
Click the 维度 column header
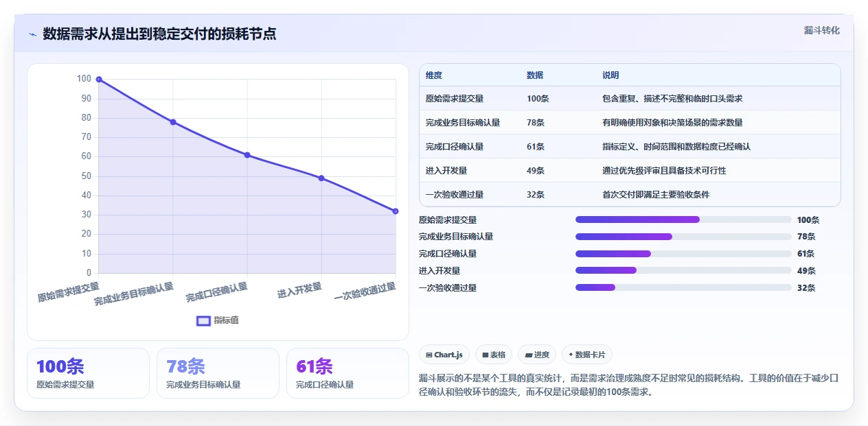click(434, 75)
